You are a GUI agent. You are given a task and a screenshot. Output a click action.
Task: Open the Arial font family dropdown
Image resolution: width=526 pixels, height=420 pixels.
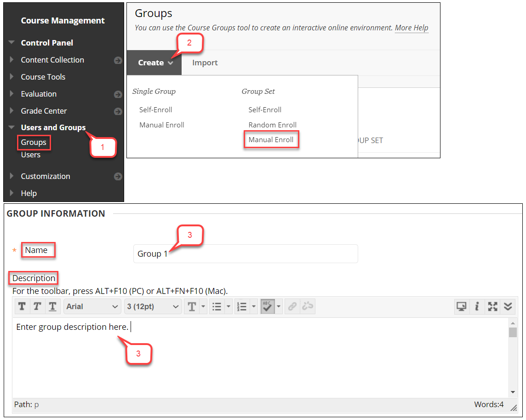(x=92, y=306)
